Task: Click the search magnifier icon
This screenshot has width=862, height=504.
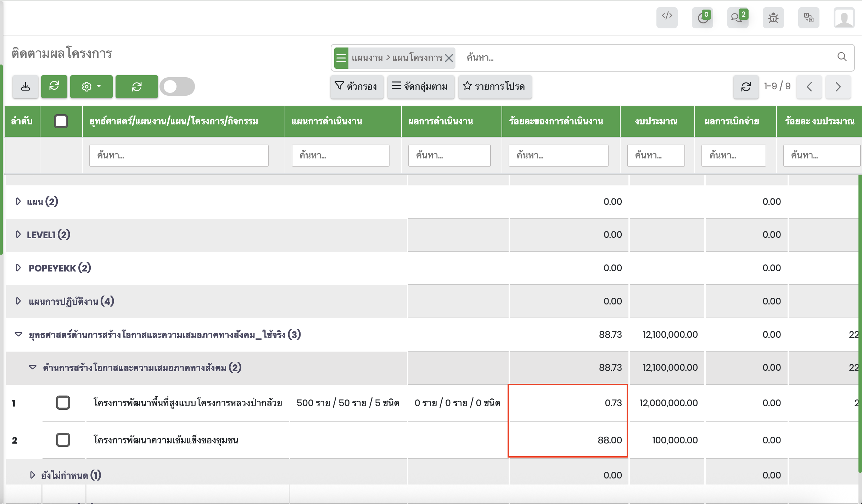Action: 842,57
